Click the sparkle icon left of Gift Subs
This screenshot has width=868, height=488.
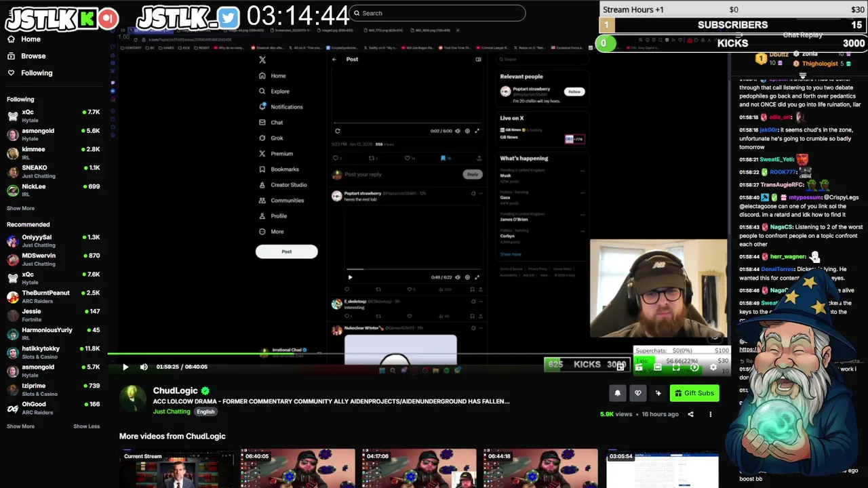pos(658,393)
